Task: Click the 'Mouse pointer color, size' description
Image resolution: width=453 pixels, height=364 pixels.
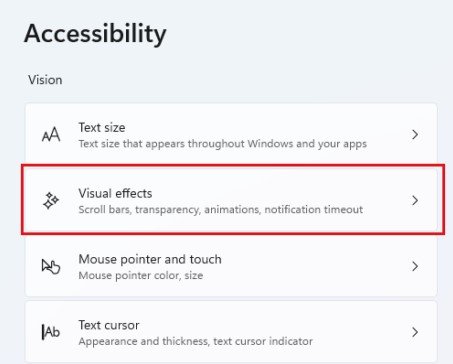Action: point(141,276)
